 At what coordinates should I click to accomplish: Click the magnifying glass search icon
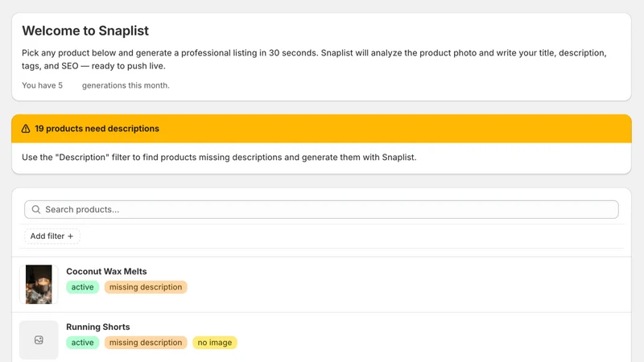coord(36,209)
